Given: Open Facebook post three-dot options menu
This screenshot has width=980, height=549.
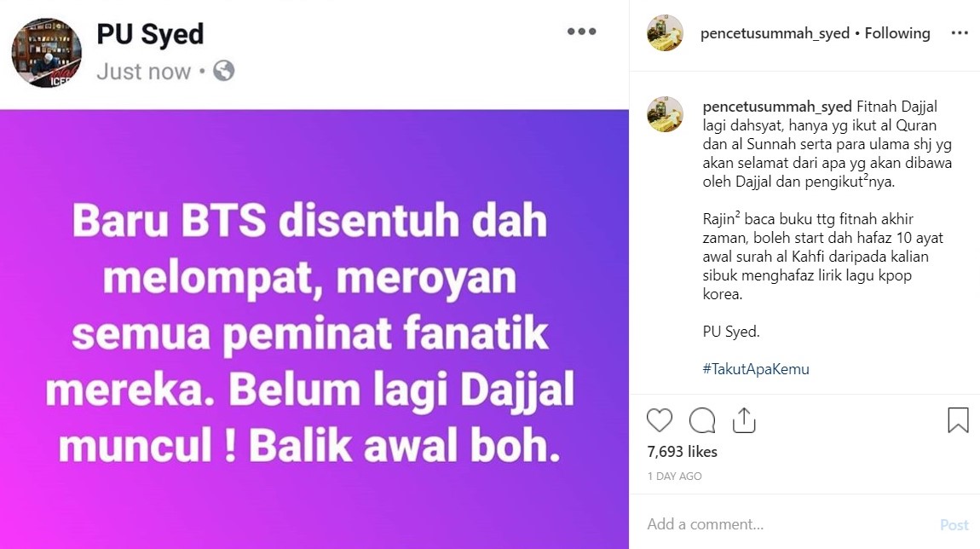Looking at the screenshot, I should pyautogui.click(x=581, y=32).
